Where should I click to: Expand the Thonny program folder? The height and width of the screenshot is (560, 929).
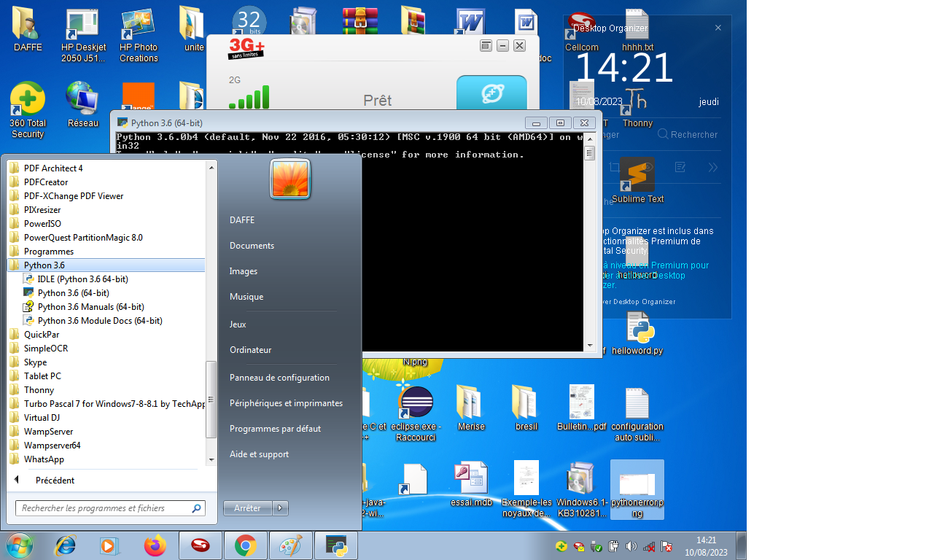tap(39, 390)
